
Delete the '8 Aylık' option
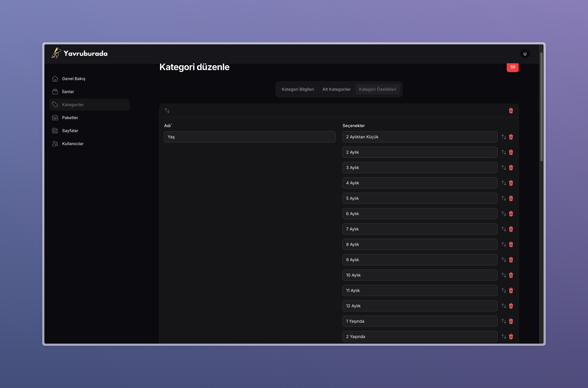[511, 244]
